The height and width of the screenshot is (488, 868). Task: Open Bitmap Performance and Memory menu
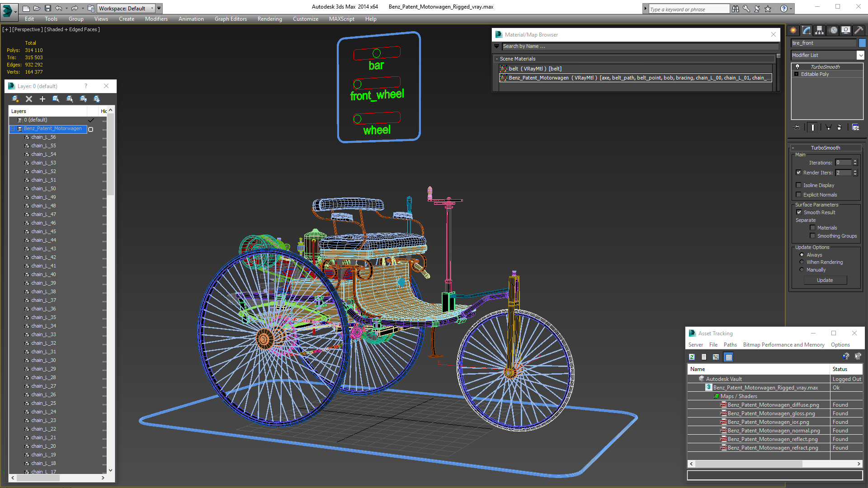point(784,345)
